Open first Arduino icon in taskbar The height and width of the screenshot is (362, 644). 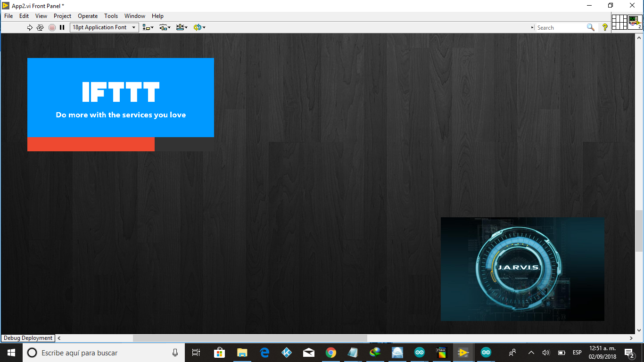[x=420, y=353]
